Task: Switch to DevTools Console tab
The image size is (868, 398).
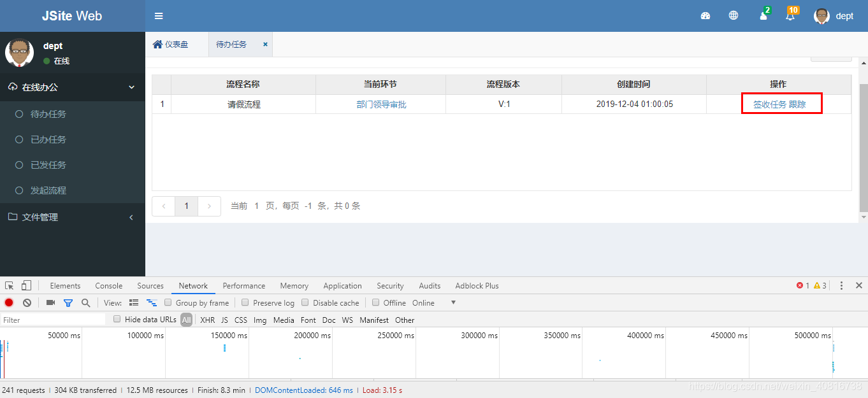Action: [109, 286]
